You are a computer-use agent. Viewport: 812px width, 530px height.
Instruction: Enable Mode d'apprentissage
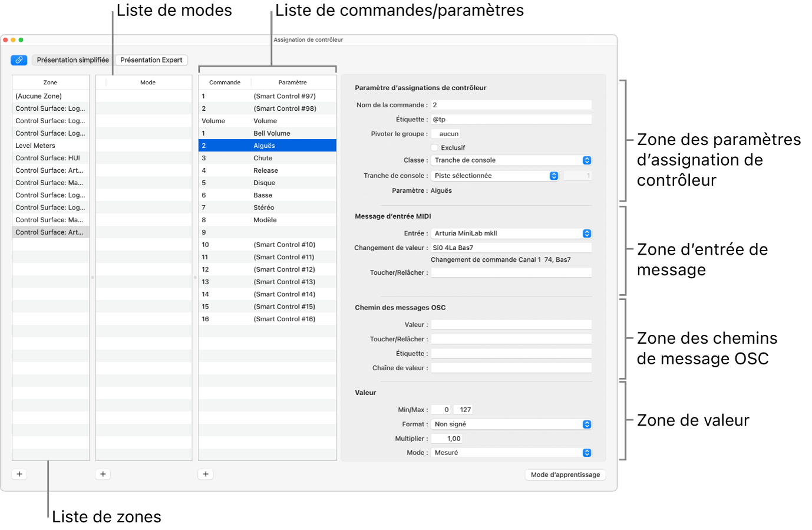565,475
